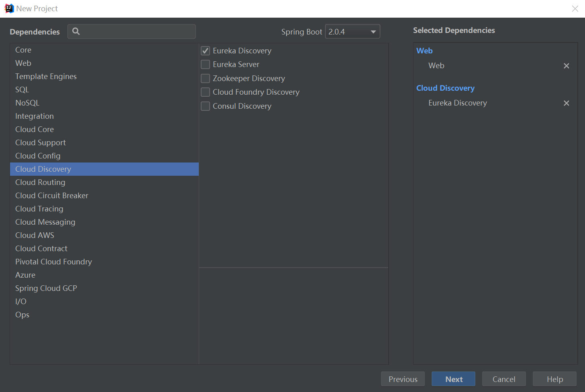Select the SQL category

pyautogui.click(x=104, y=89)
